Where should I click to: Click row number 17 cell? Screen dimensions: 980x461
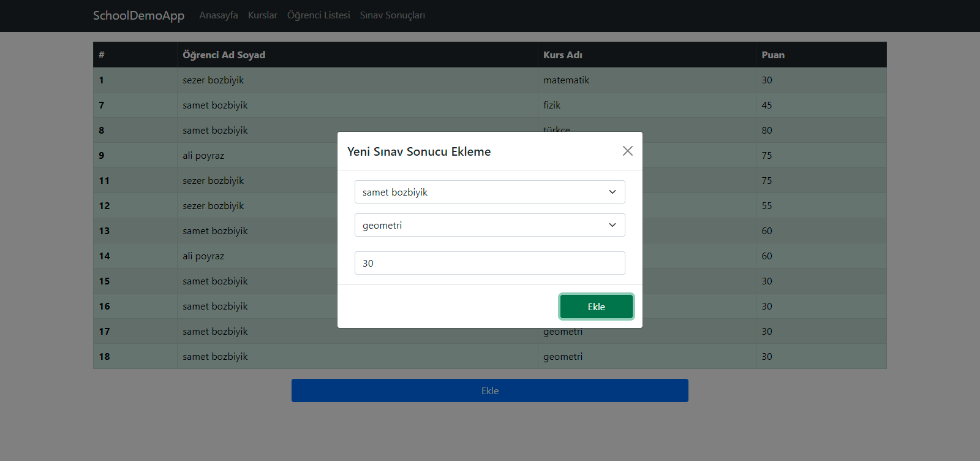pos(135,332)
